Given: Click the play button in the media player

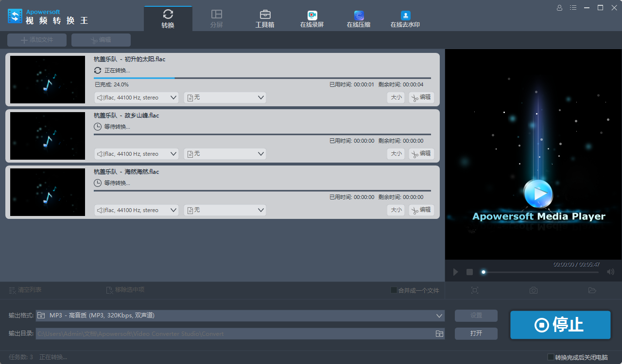Looking at the screenshot, I should [455, 272].
